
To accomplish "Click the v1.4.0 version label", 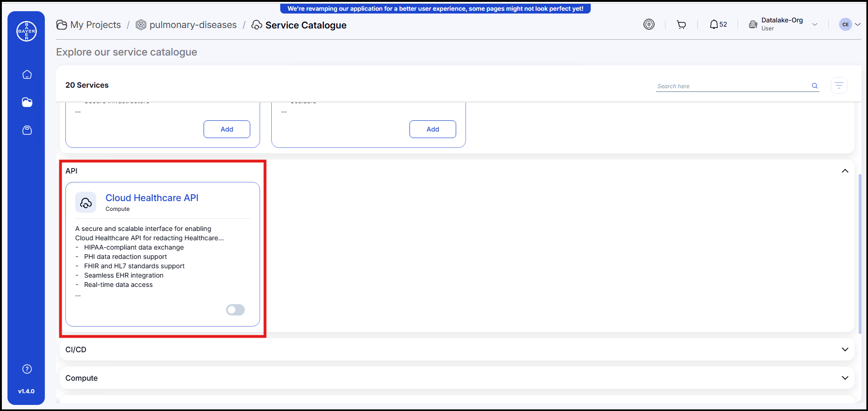I will click(26, 391).
